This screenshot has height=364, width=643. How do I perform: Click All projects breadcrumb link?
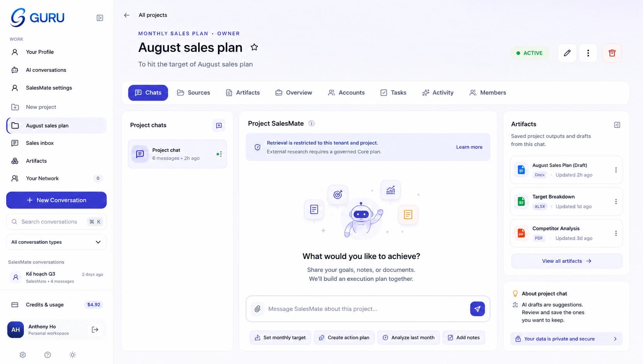(153, 15)
